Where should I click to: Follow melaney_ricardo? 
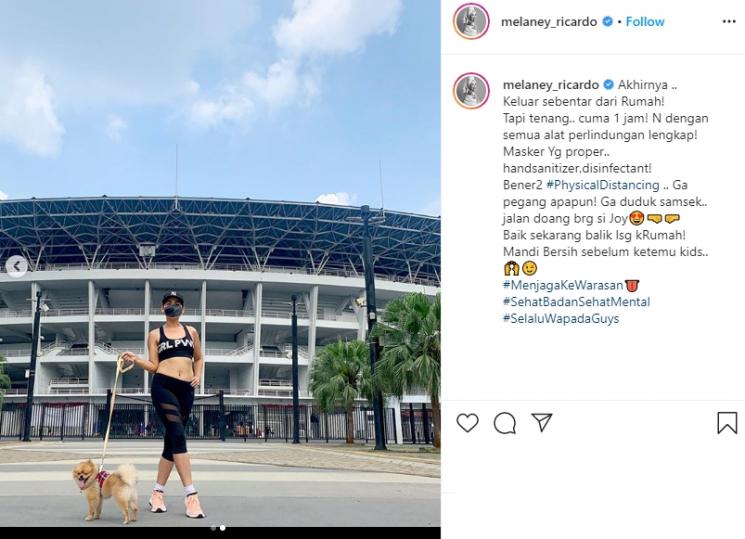pyautogui.click(x=645, y=22)
